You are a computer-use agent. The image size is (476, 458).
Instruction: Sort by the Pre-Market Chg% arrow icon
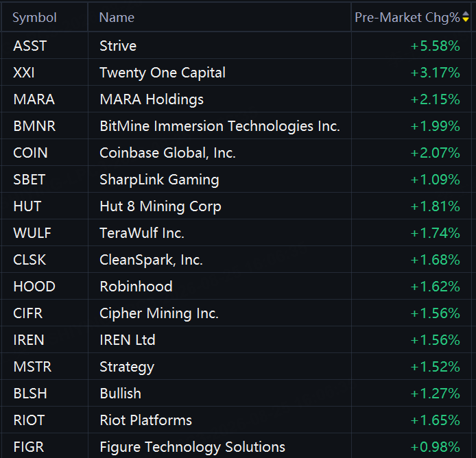pyautogui.click(x=466, y=17)
